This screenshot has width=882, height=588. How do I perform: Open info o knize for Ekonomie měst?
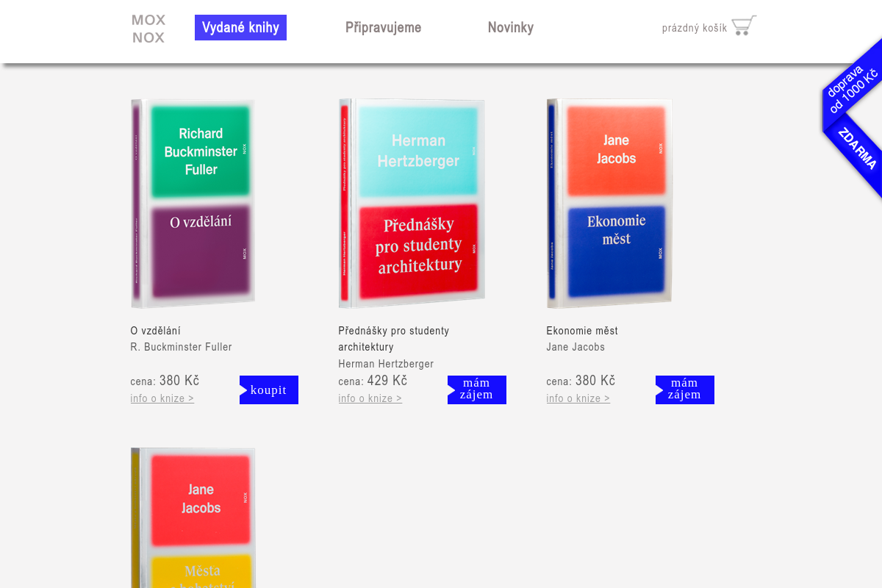(578, 398)
